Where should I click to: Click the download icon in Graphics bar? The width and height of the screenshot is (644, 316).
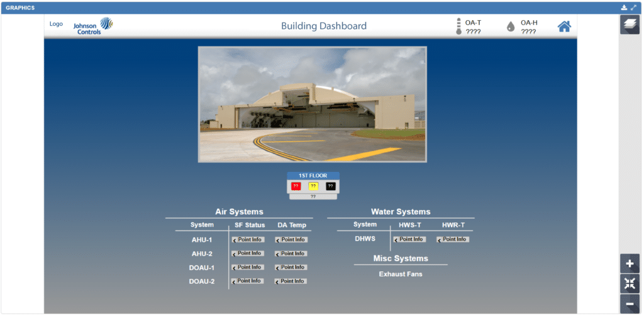[624, 8]
